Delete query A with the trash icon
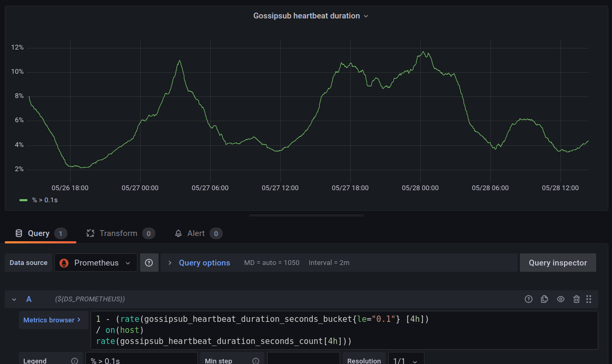 click(576, 299)
